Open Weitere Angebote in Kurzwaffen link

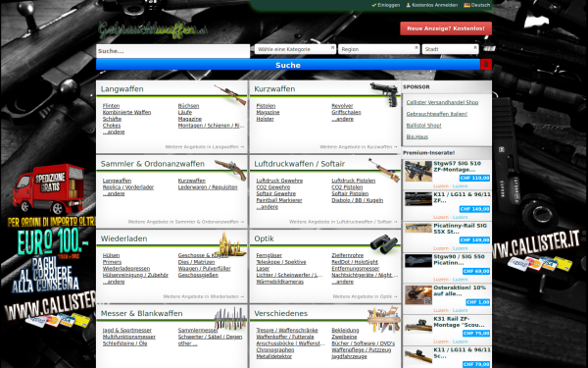point(358,147)
